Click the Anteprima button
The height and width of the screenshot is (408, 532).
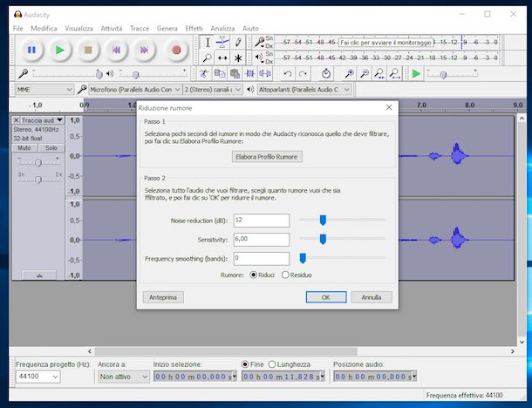click(x=163, y=297)
